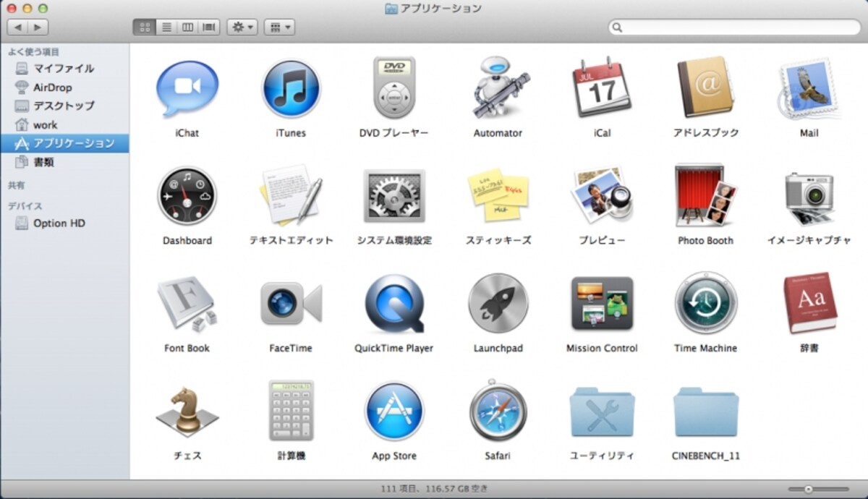Open the App Store icon

394,411
